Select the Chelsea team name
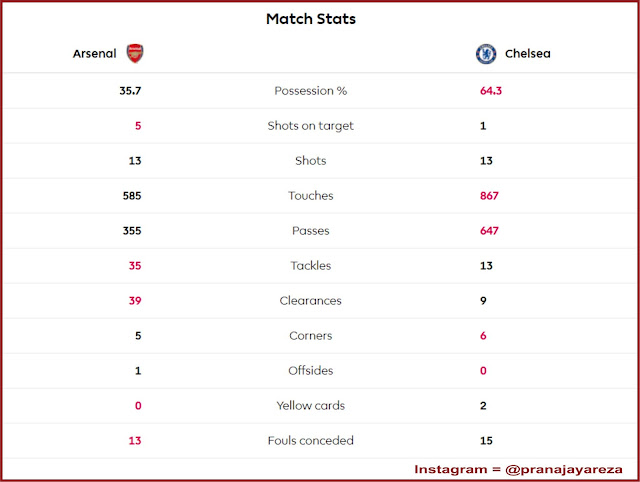The width and height of the screenshot is (640, 482). (528, 53)
